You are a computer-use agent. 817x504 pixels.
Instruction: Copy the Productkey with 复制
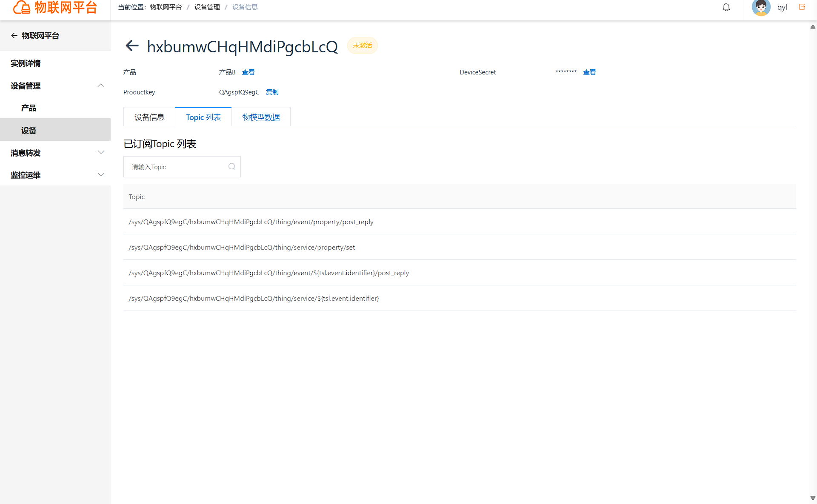(x=272, y=92)
